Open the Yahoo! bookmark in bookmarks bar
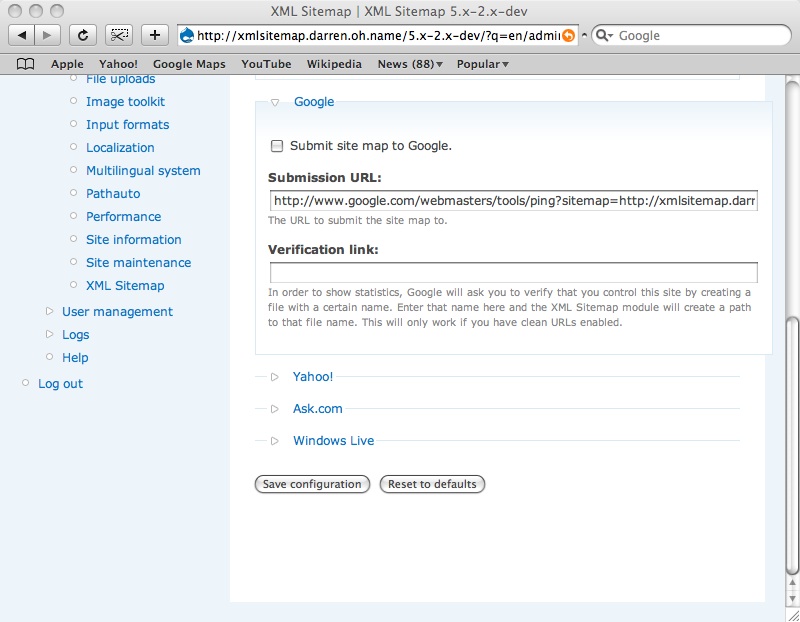Screen dimensions: 800x622 pyautogui.click(x=118, y=64)
